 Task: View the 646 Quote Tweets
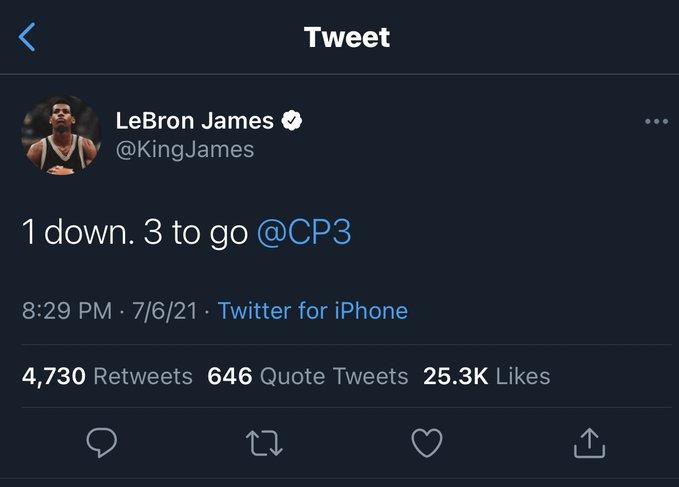(308, 376)
